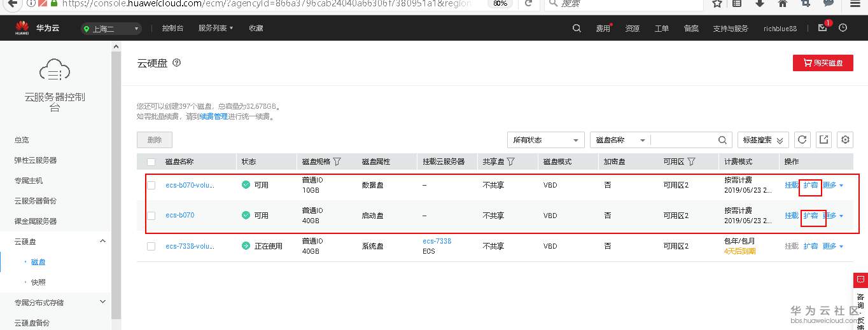Click the clock history icon in header

[x=843, y=28]
